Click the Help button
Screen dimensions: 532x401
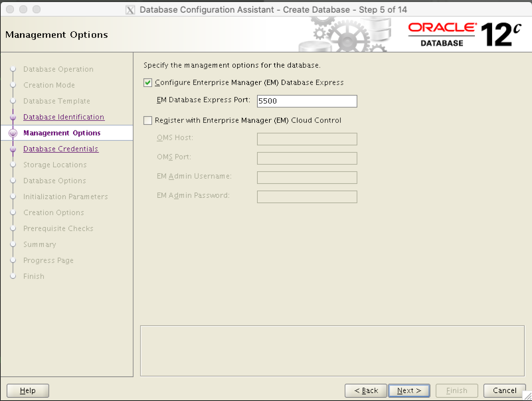click(28, 390)
